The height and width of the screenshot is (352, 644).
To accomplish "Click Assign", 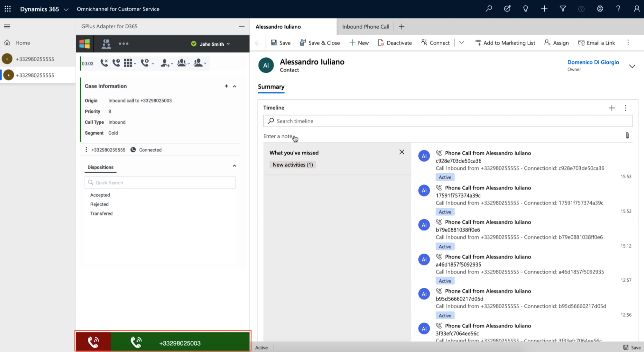I will [556, 43].
